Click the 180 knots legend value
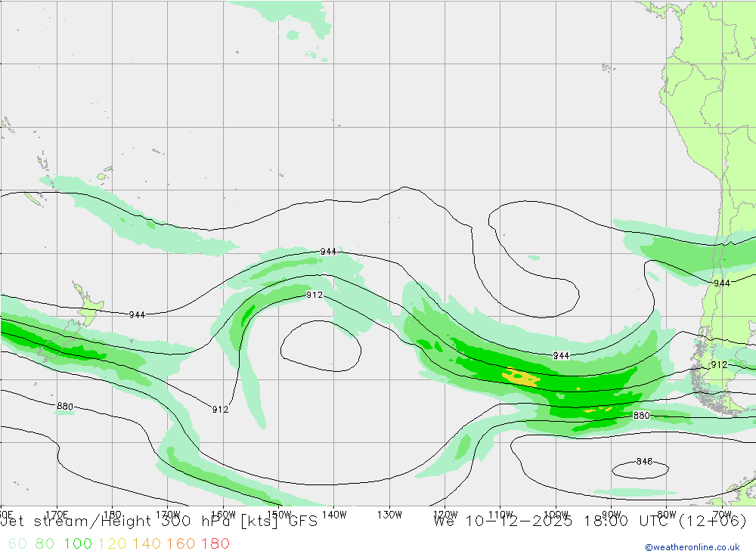 [215, 543]
